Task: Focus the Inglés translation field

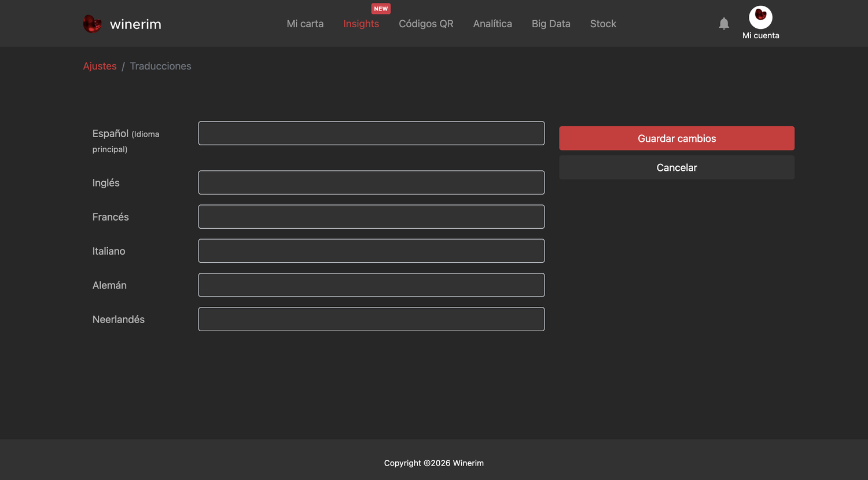Action: coord(372,182)
